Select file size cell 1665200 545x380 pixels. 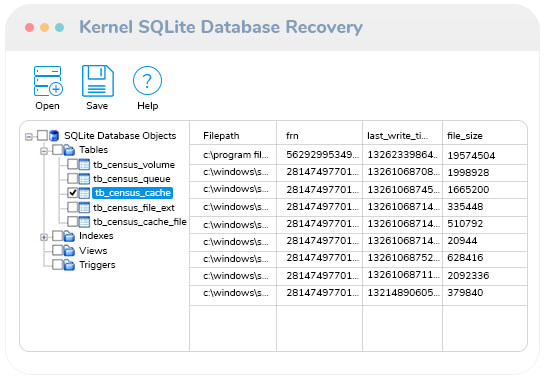[485, 189]
